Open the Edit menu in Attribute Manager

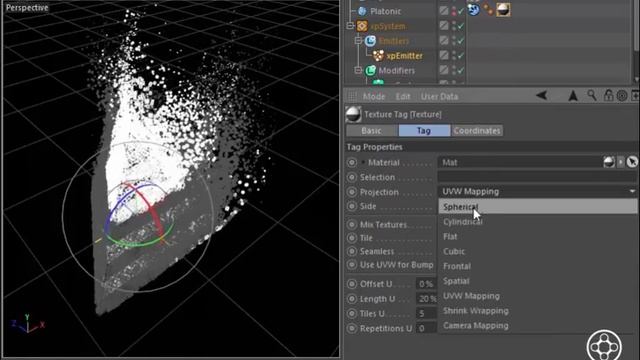403,97
